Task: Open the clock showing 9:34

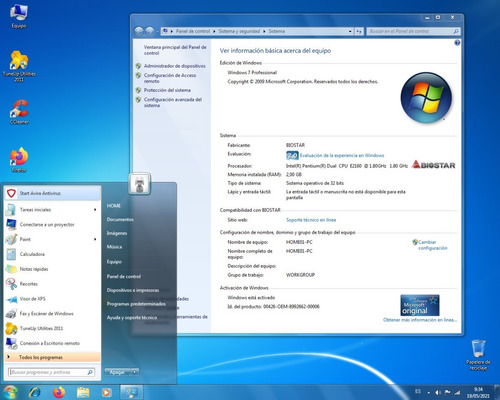Action: coord(478,392)
